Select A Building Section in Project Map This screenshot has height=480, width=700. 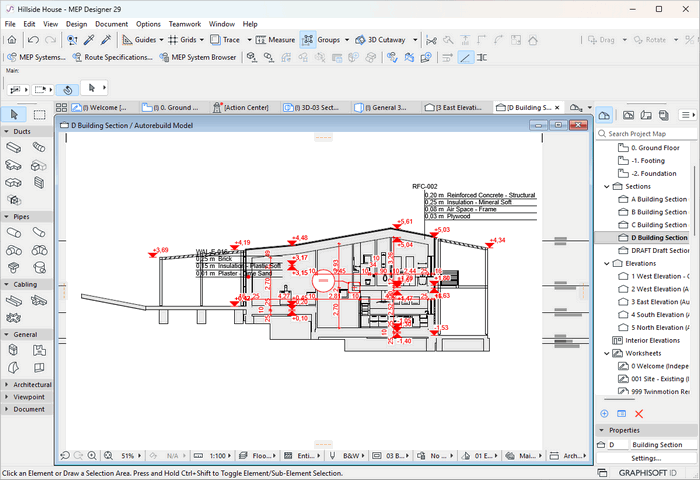[658, 199]
